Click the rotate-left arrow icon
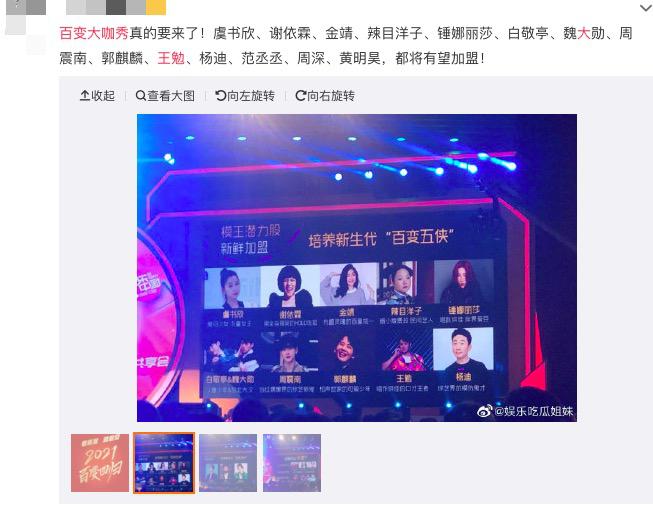The height and width of the screenshot is (510, 653). 220,96
